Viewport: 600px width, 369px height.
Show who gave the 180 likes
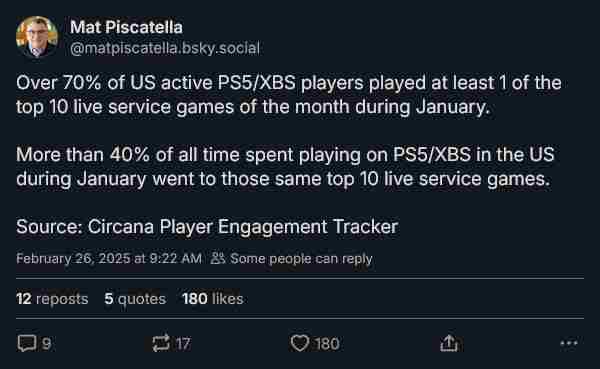tap(213, 299)
